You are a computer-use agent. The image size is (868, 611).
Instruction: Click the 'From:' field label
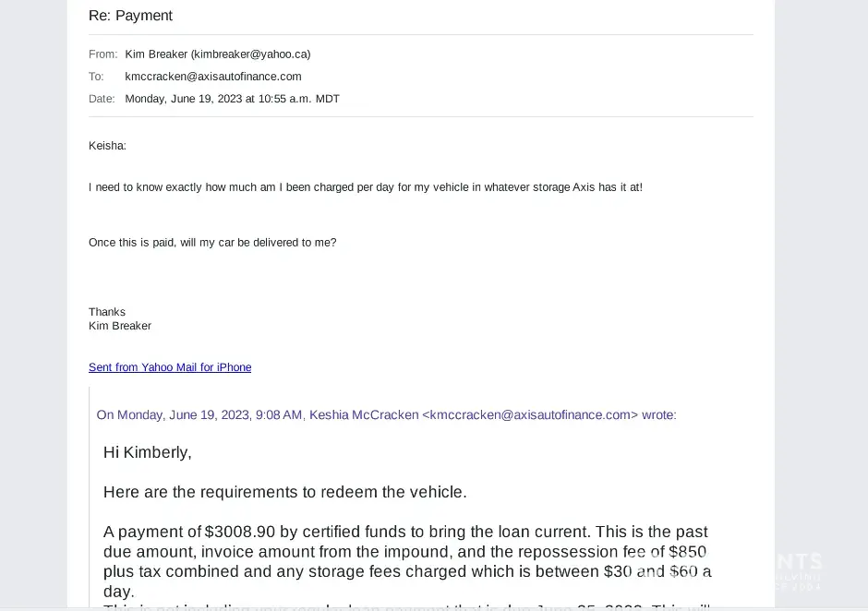[x=102, y=54]
